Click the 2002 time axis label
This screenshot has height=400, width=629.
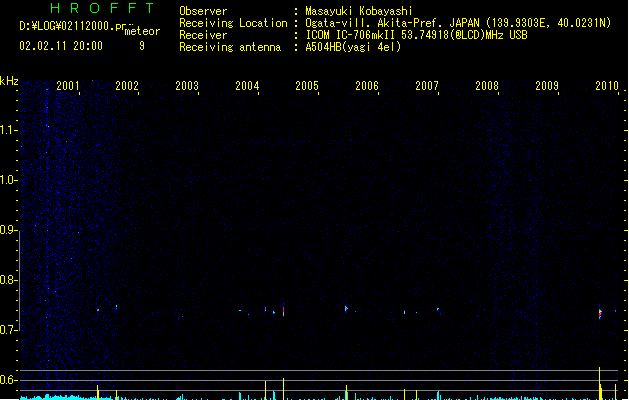pyautogui.click(x=127, y=85)
